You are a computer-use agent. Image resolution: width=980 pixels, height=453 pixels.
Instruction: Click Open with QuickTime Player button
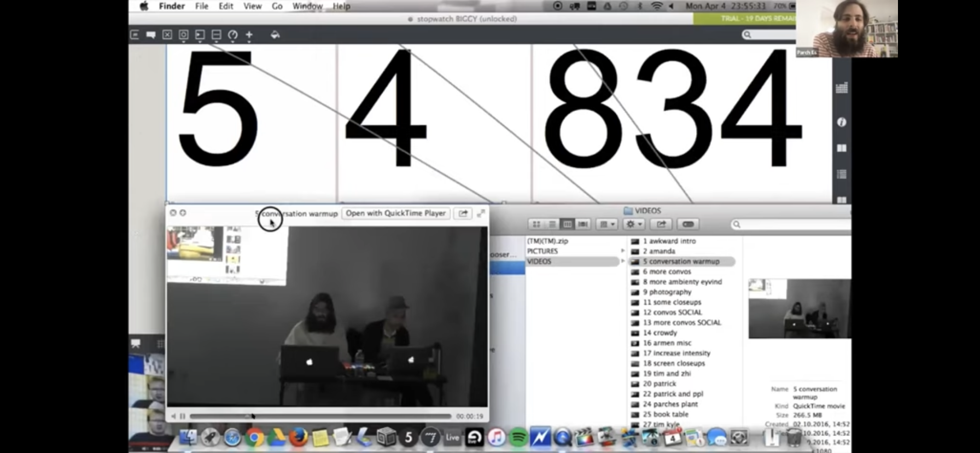395,213
